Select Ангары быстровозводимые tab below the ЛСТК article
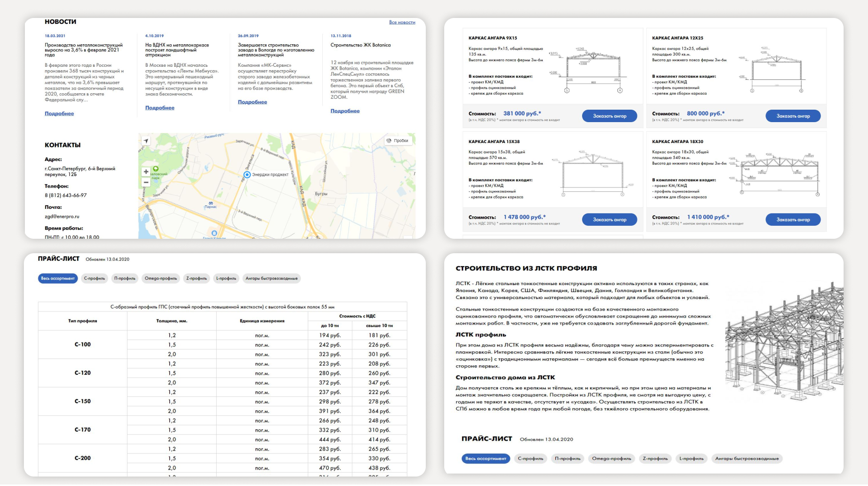This screenshot has height=486, width=868. (747, 459)
